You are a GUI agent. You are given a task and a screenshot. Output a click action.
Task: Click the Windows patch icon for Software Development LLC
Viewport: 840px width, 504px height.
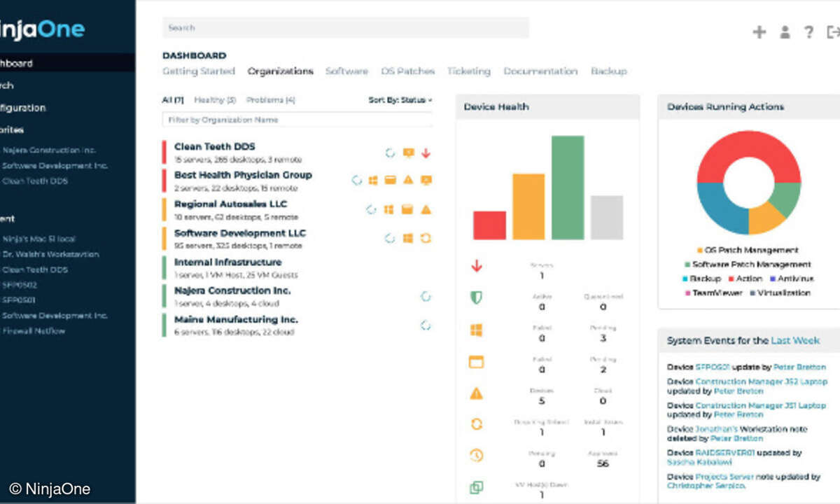408,238
